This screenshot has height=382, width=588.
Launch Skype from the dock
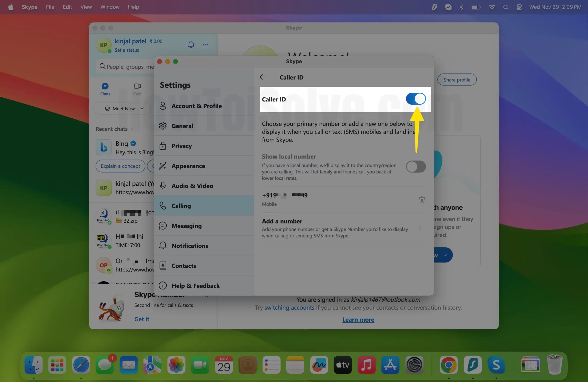496,365
